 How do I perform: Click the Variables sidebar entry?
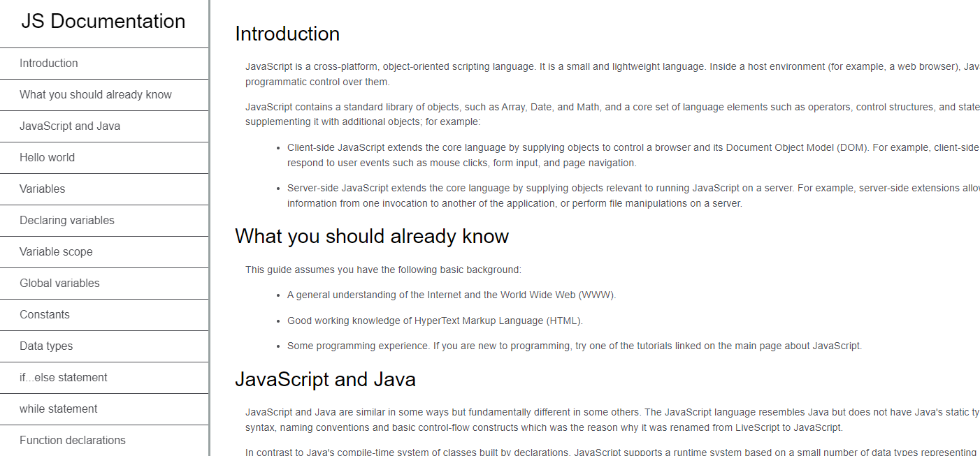(43, 189)
